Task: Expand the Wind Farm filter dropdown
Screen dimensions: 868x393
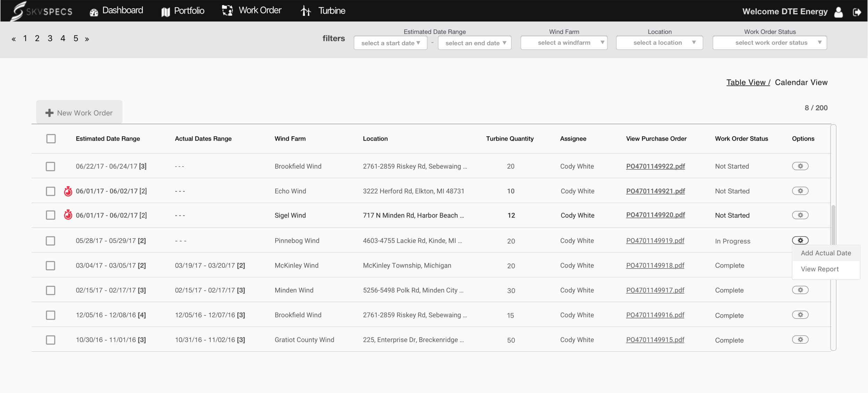Action: pos(564,43)
